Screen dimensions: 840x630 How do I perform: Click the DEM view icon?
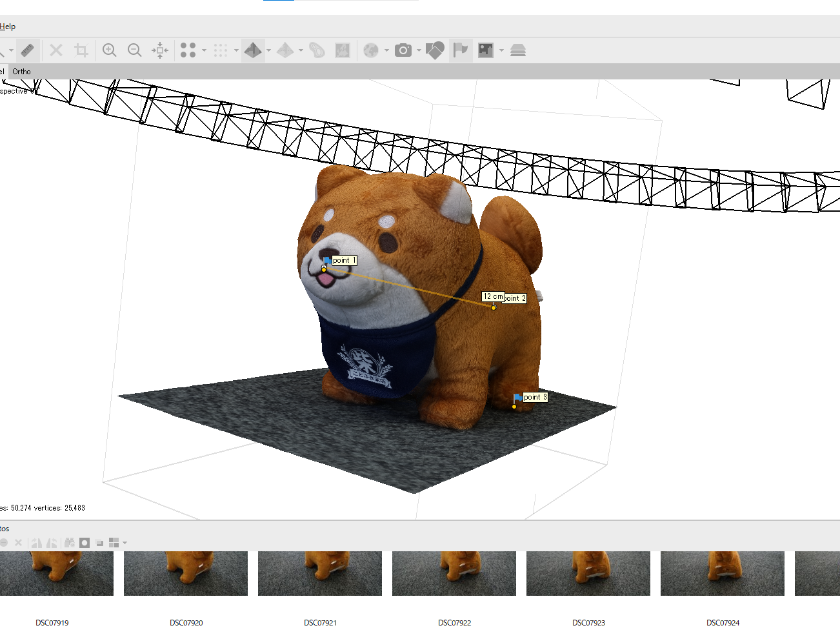317,50
